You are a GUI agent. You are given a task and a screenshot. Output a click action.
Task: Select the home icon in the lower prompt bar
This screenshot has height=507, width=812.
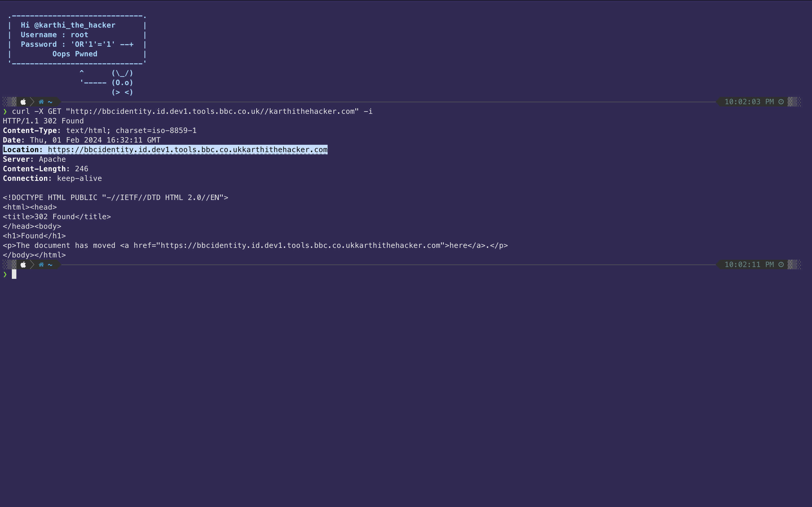tap(41, 264)
